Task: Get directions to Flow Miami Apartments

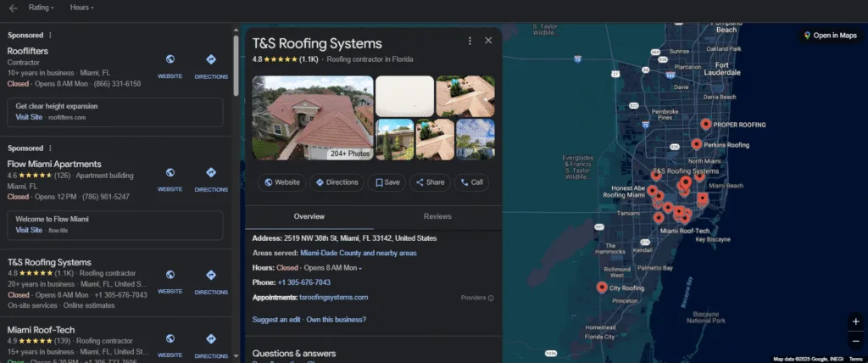Action: pos(211,172)
